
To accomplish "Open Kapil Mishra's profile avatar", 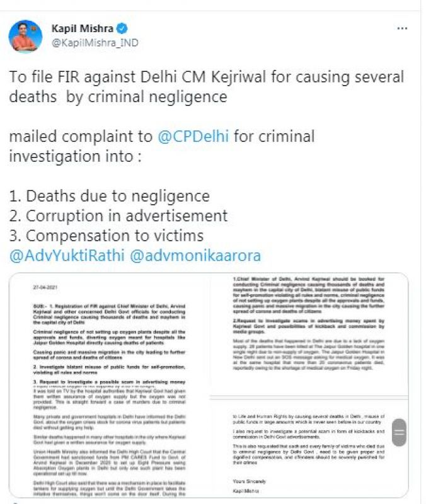I will point(25,36).
